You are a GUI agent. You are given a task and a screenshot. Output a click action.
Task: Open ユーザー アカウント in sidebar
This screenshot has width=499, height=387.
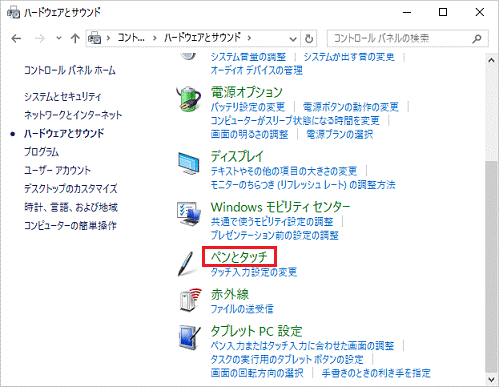[57, 170]
